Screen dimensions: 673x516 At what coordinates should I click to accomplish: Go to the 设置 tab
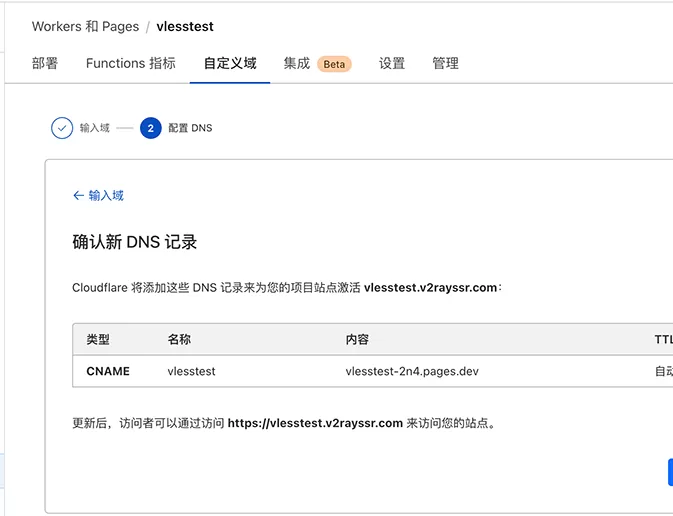click(392, 64)
